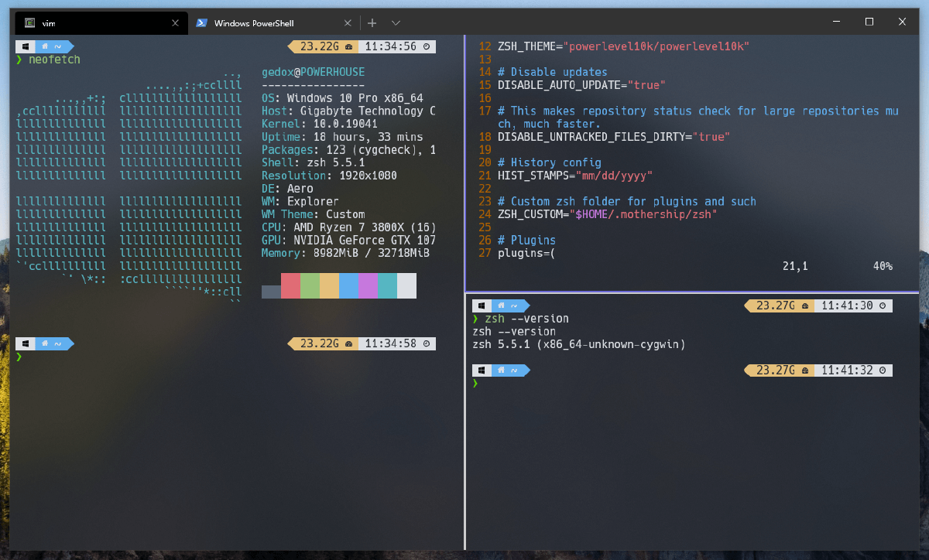Click the RAM icon beside 23.22G at 11:34:58
The width and height of the screenshot is (929, 560).
click(349, 343)
